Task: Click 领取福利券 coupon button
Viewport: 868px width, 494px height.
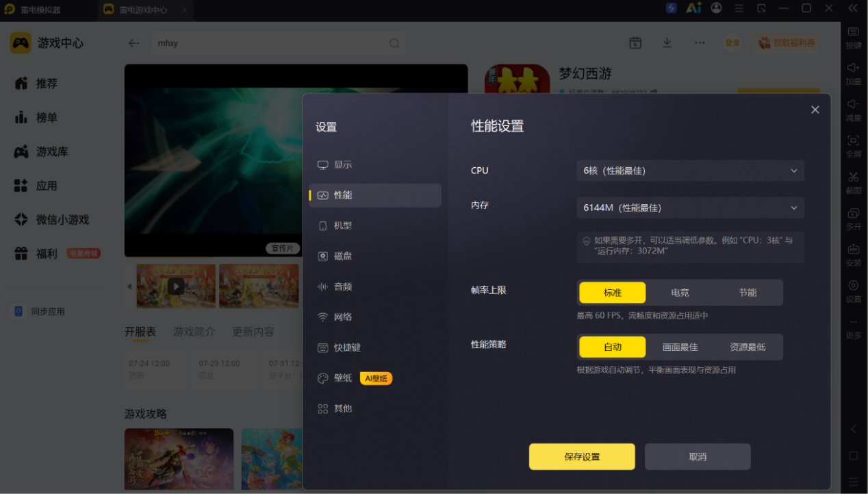Action: click(x=787, y=42)
